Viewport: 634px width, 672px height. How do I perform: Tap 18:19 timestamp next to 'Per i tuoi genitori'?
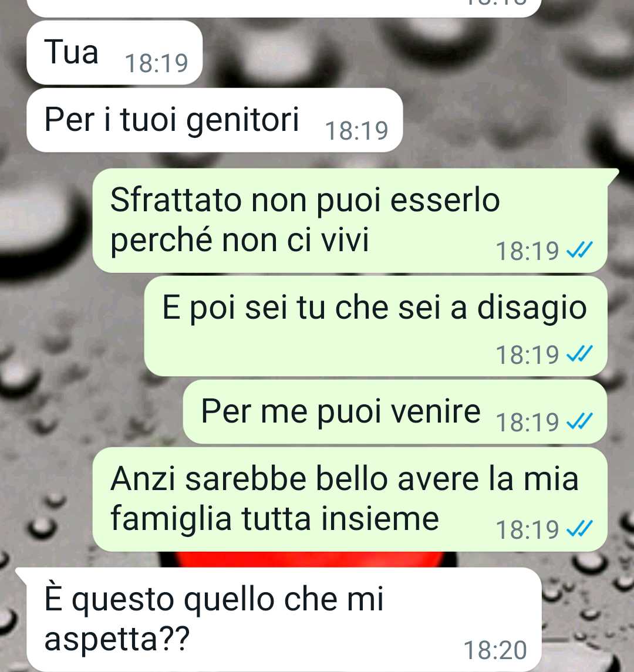point(357,131)
